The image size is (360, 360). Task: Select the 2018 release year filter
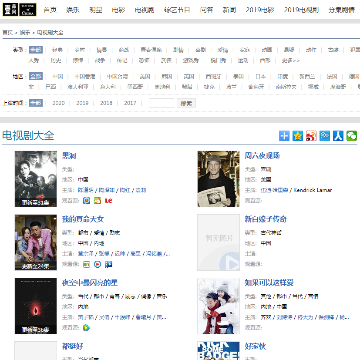[x=106, y=103]
